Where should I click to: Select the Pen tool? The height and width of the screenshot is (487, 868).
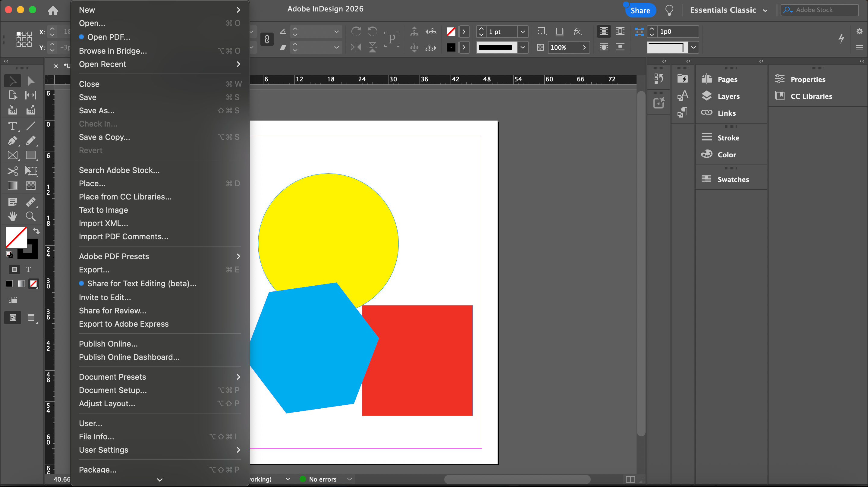tap(12, 140)
